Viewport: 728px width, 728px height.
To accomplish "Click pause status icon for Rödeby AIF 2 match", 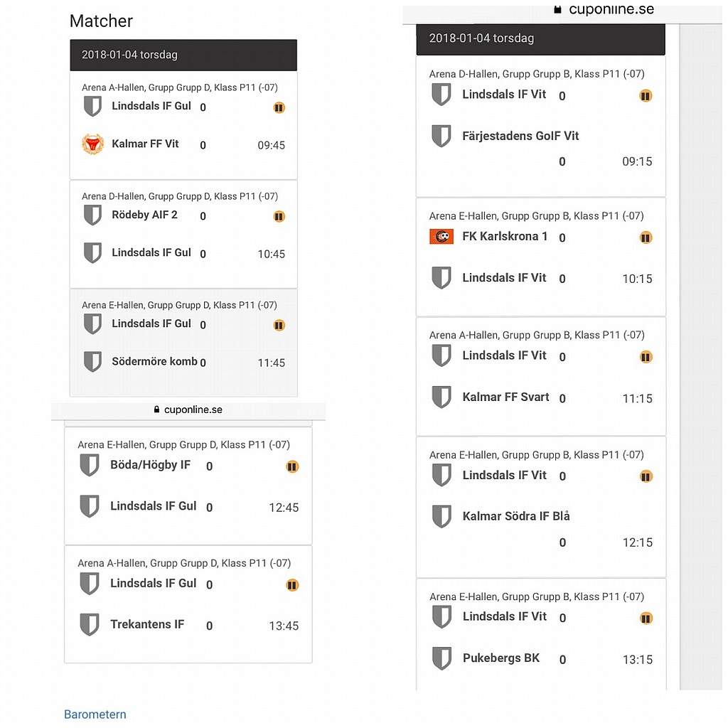I will pos(279,216).
